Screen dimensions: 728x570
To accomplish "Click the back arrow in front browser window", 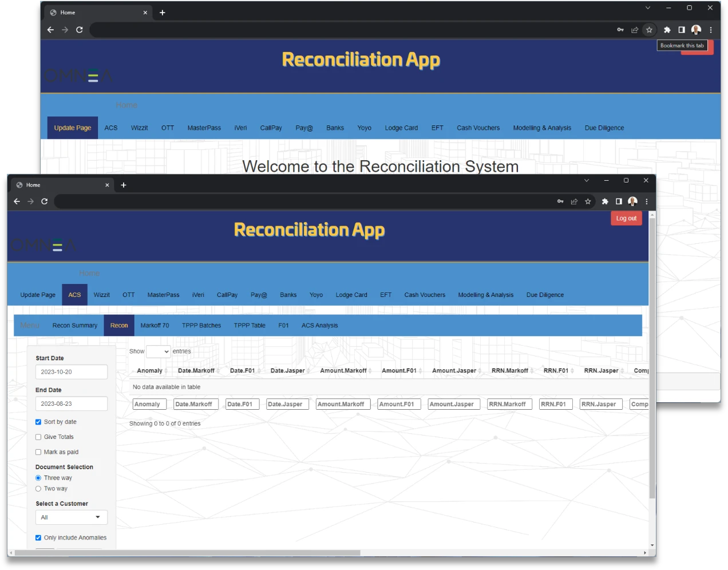I will coord(17,201).
